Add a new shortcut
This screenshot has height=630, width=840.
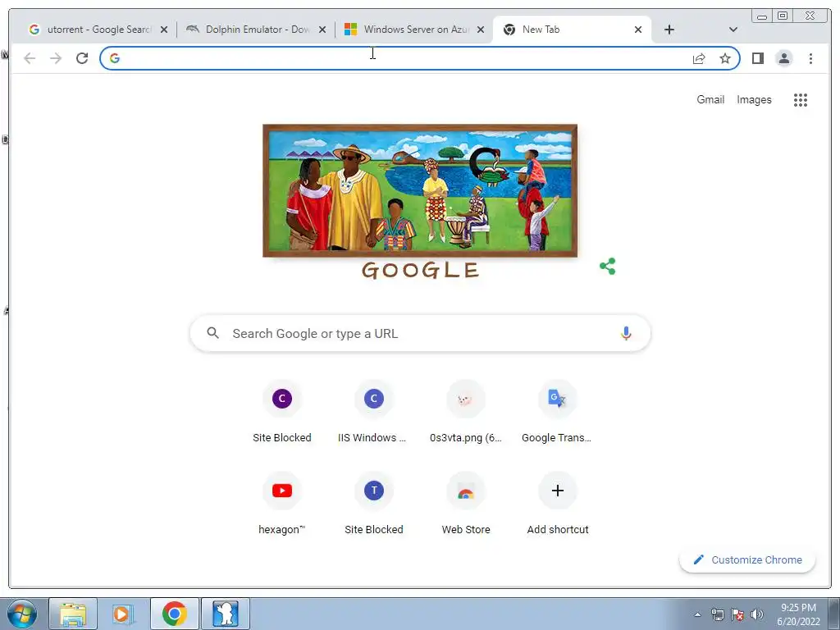pos(557,504)
